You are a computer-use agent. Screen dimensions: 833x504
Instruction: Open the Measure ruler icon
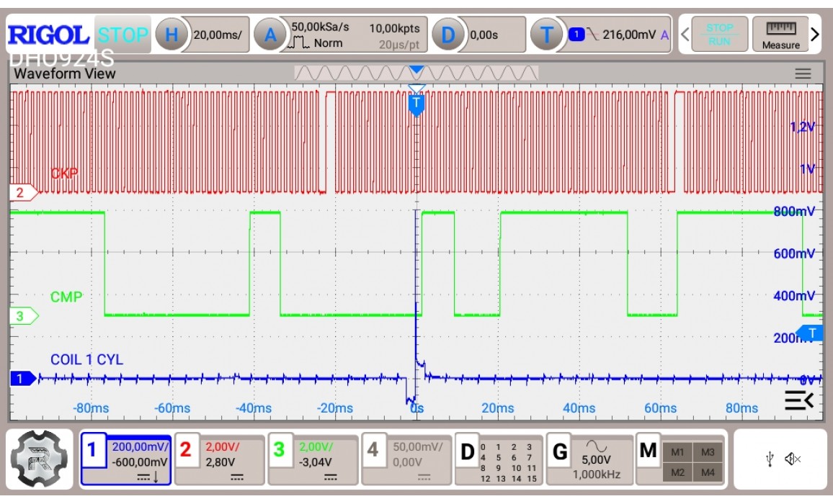(780, 34)
